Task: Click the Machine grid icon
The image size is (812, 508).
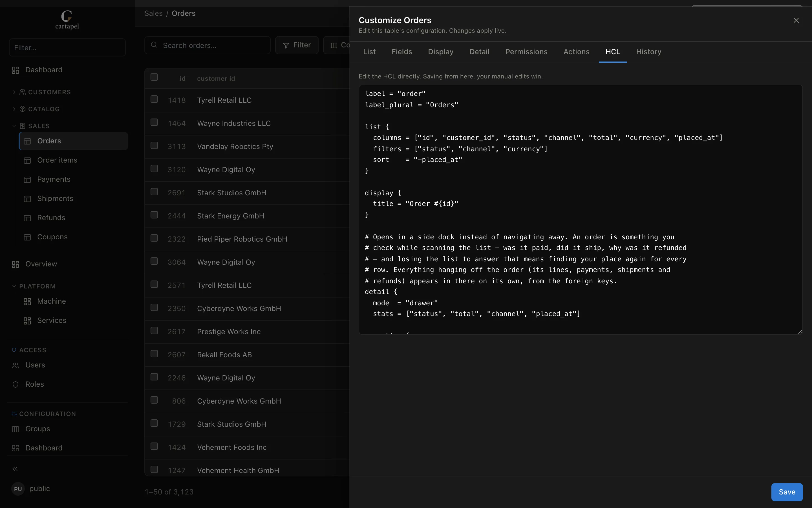Action: 28,301
